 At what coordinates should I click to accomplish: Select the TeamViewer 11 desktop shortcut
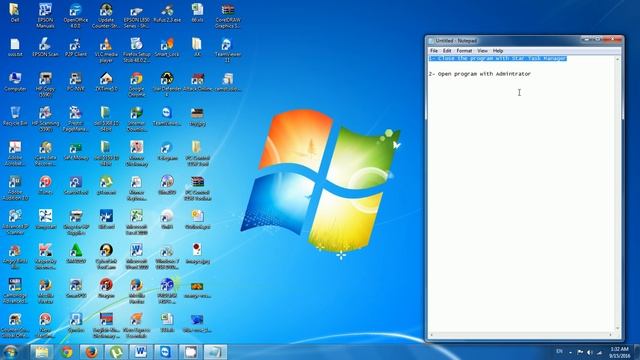click(228, 50)
